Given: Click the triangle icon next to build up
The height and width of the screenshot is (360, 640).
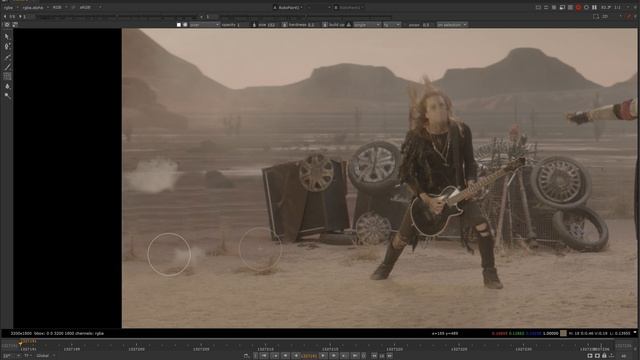Looking at the screenshot, I should [349, 24].
